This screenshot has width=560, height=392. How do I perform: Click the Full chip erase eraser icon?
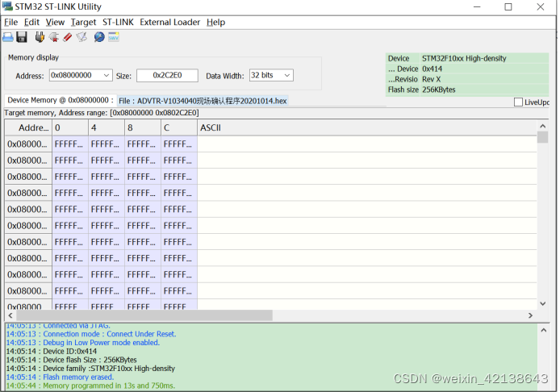click(x=68, y=37)
